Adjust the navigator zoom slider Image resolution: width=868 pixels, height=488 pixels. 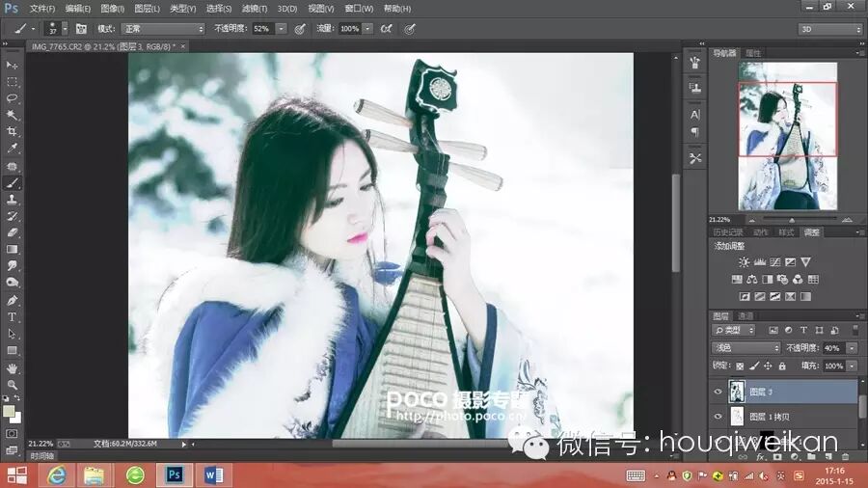tap(792, 220)
